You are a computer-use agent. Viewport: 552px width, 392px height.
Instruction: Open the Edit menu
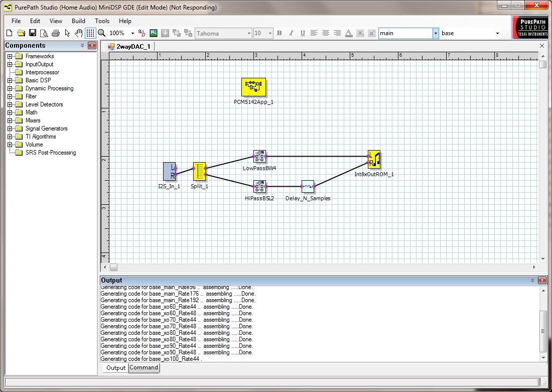(x=35, y=21)
